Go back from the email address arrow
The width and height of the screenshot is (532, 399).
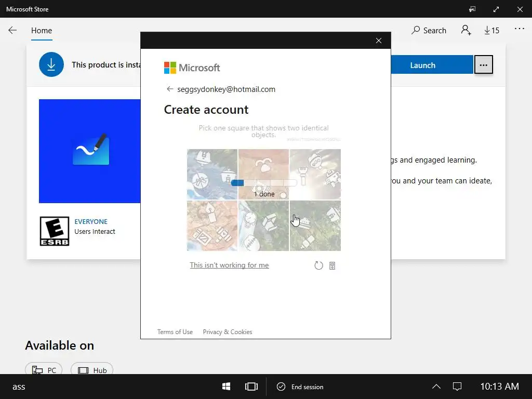pyautogui.click(x=170, y=89)
